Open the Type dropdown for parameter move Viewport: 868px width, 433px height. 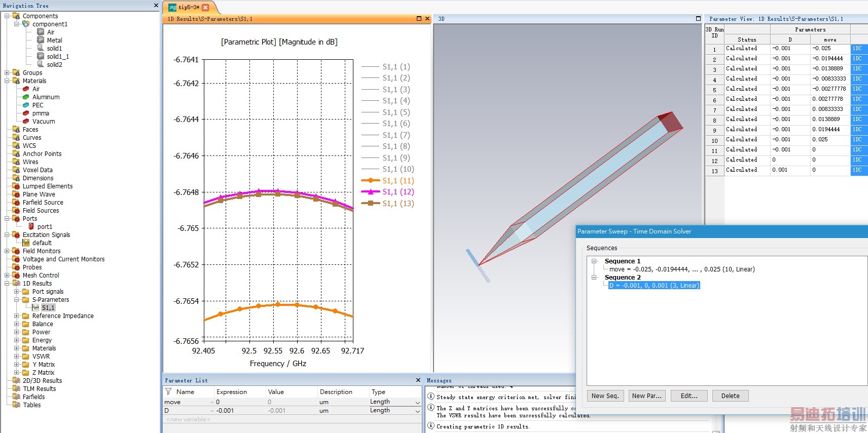(417, 402)
